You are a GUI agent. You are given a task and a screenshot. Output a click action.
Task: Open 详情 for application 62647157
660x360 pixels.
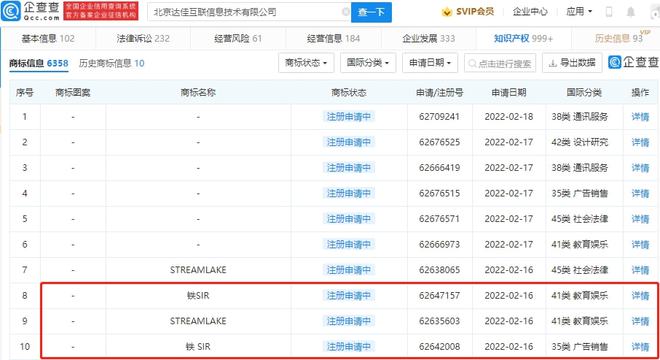[x=640, y=296]
